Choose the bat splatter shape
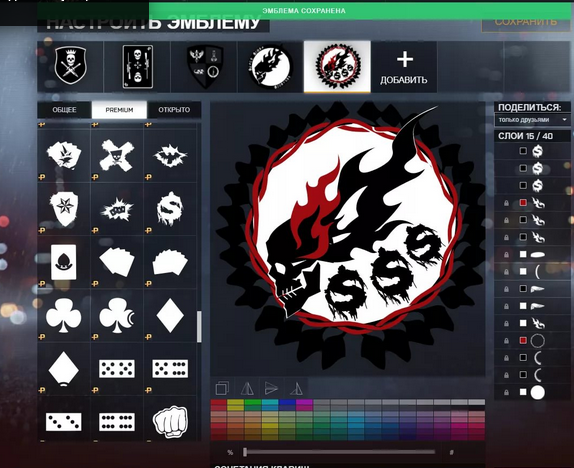 click(170, 156)
